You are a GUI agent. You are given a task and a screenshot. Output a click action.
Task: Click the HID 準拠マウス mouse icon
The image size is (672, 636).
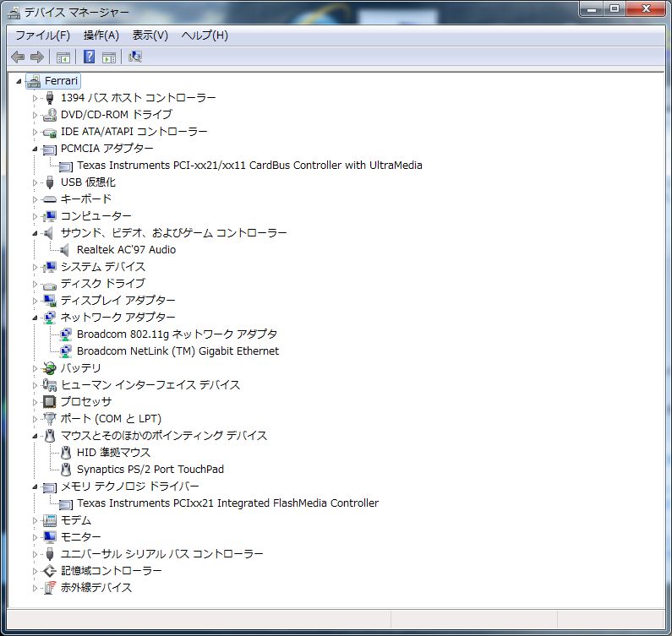pyautogui.click(x=66, y=453)
